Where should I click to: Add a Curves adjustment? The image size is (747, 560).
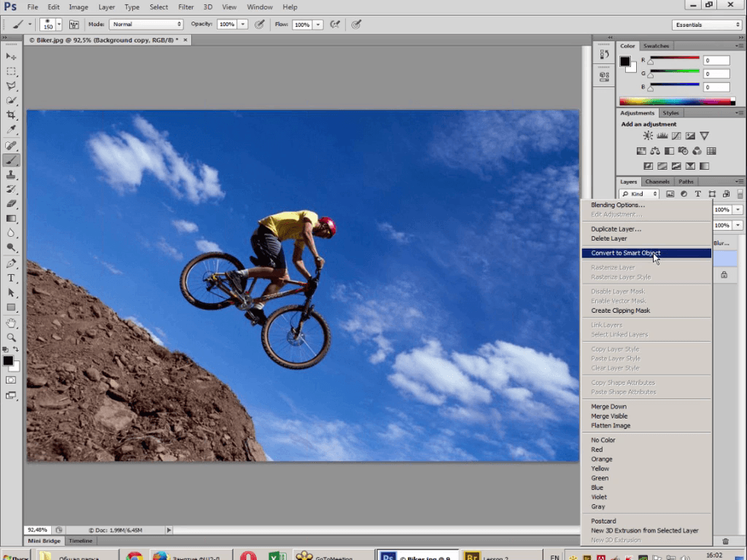[676, 136]
